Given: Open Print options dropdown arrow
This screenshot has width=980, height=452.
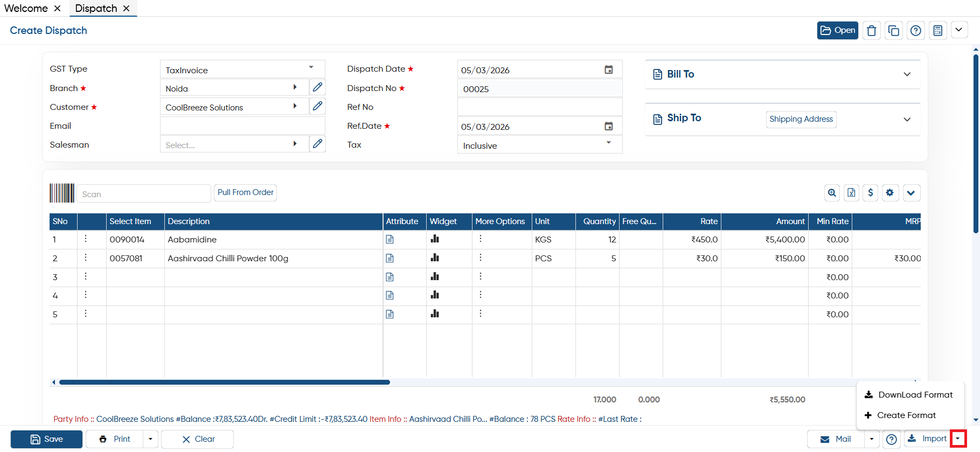Looking at the screenshot, I should (150, 439).
